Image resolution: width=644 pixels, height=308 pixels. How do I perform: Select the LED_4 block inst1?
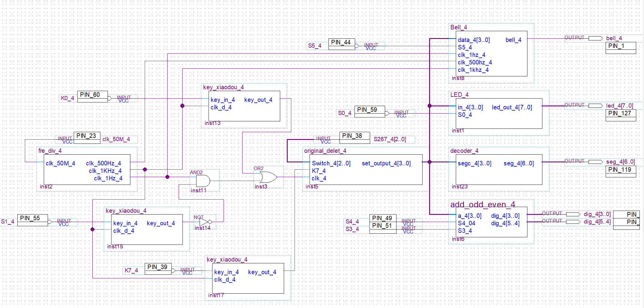(499, 114)
